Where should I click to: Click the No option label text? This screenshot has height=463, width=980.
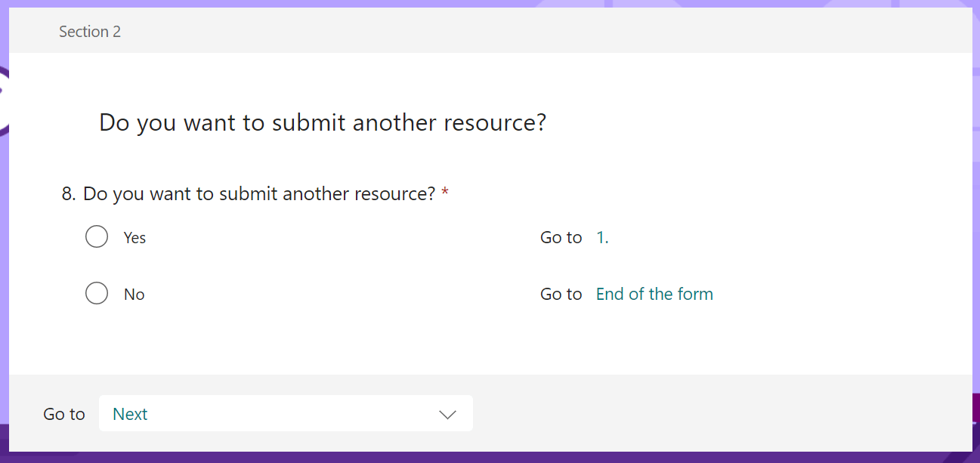click(134, 295)
